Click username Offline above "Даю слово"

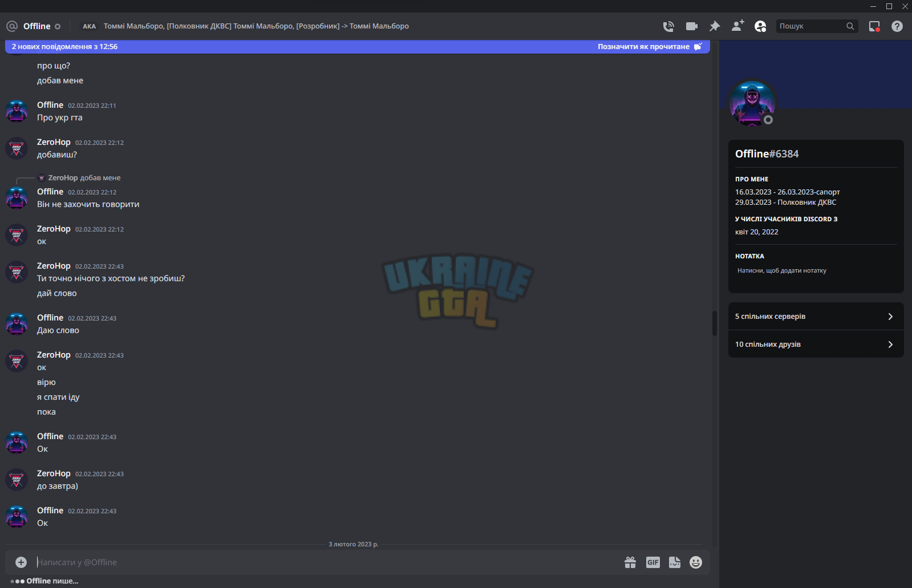50,318
